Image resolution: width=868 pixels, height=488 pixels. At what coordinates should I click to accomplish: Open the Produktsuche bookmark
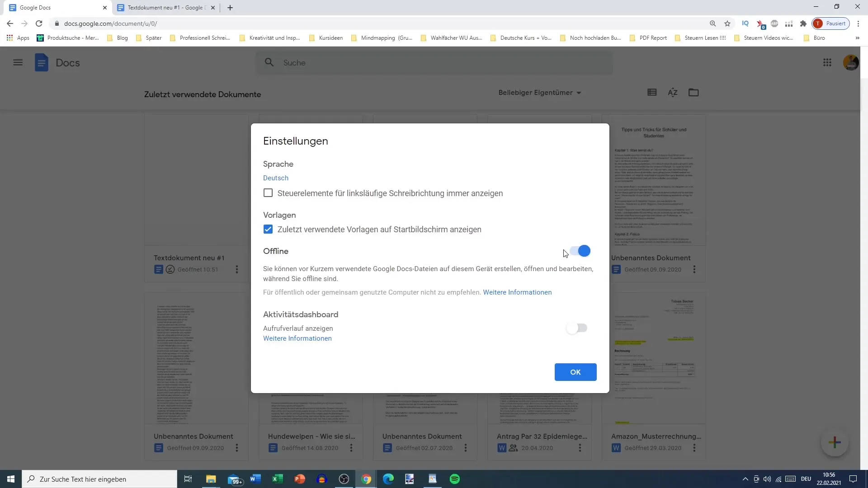[68, 38]
